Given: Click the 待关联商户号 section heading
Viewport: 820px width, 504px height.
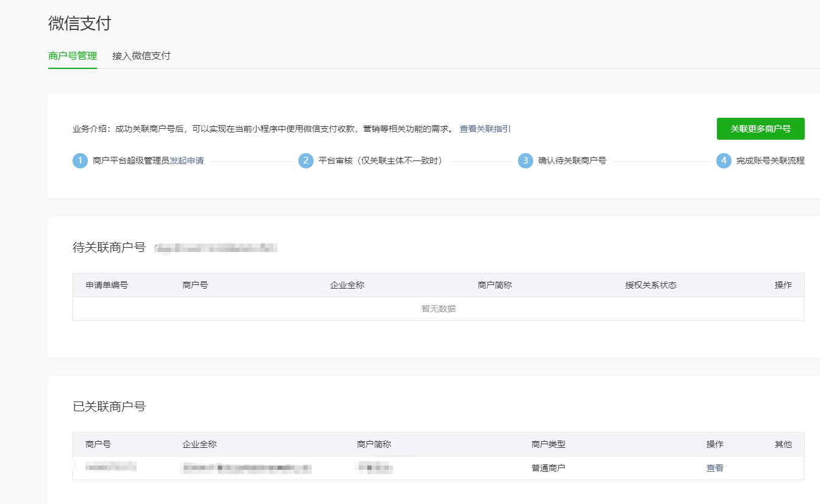Looking at the screenshot, I should (x=109, y=247).
